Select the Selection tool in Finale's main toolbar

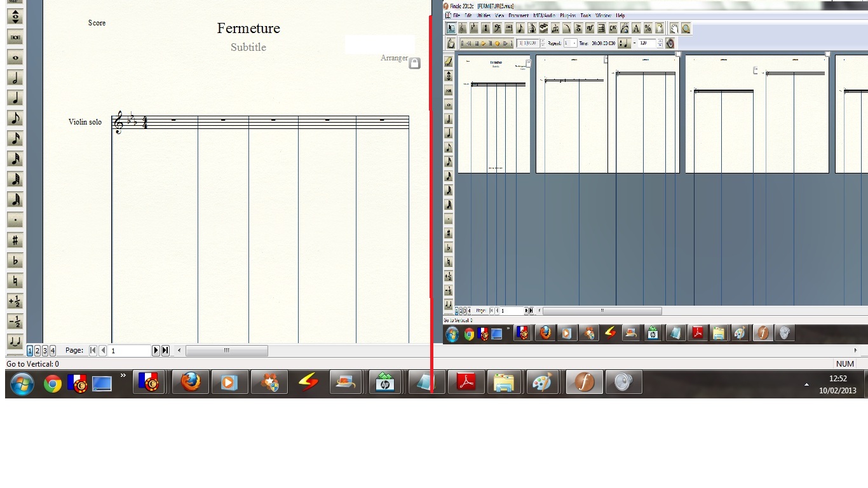(451, 28)
